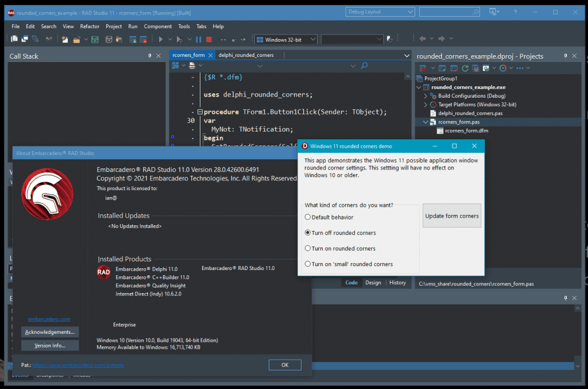Close the rcorners_form editor tab
This screenshot has height=389, width=588.
point(210,56)
